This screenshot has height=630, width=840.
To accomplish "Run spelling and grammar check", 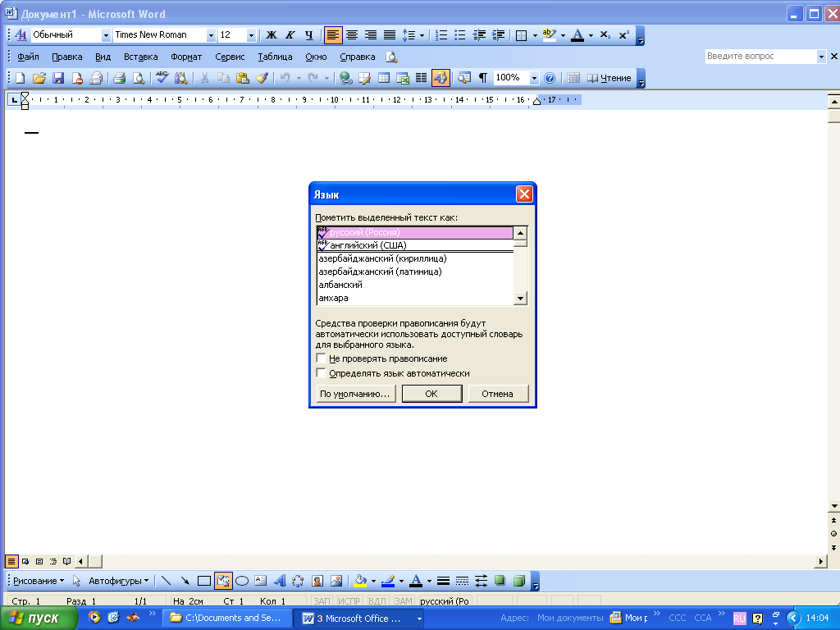I will click(162, 78).
